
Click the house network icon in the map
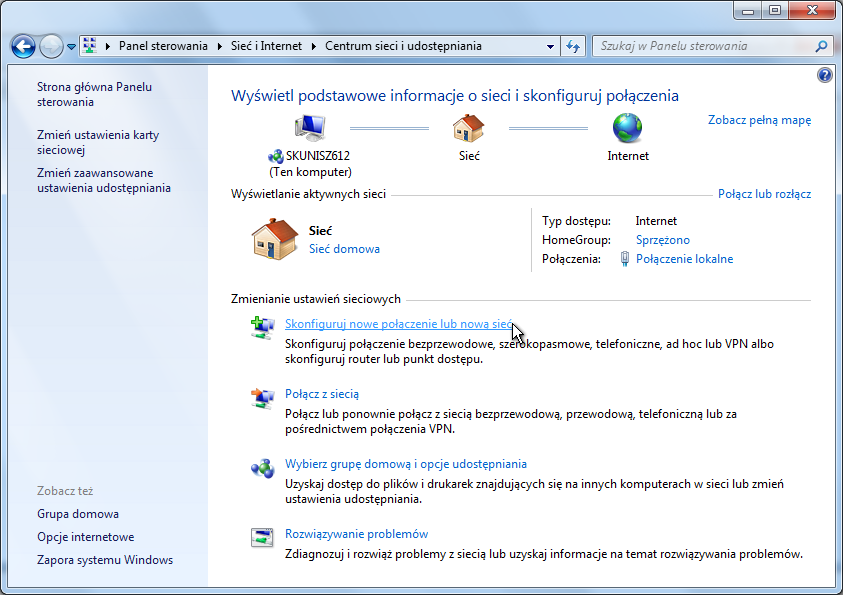click(x=468, y=128)
